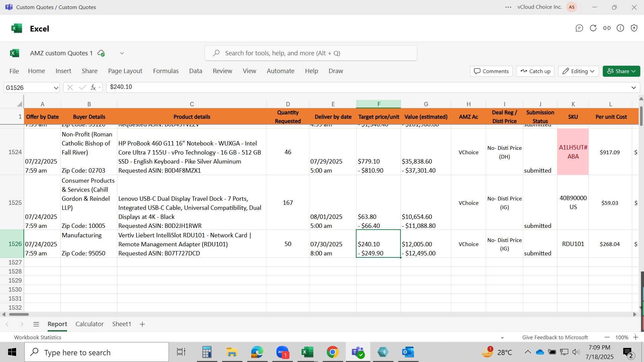The image size is (644, 362).
Task: Confirm the entry with the checkmark icon
Action: (82, 87)
